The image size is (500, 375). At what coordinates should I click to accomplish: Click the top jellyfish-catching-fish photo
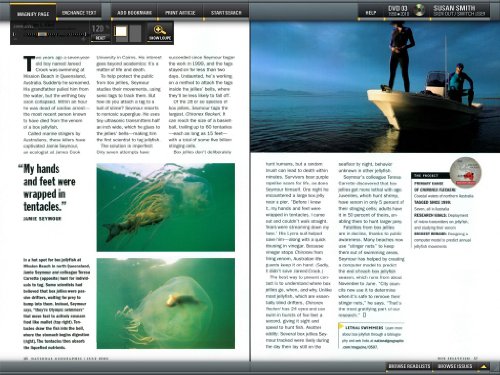pyautogui.click(x=166, y=207)
